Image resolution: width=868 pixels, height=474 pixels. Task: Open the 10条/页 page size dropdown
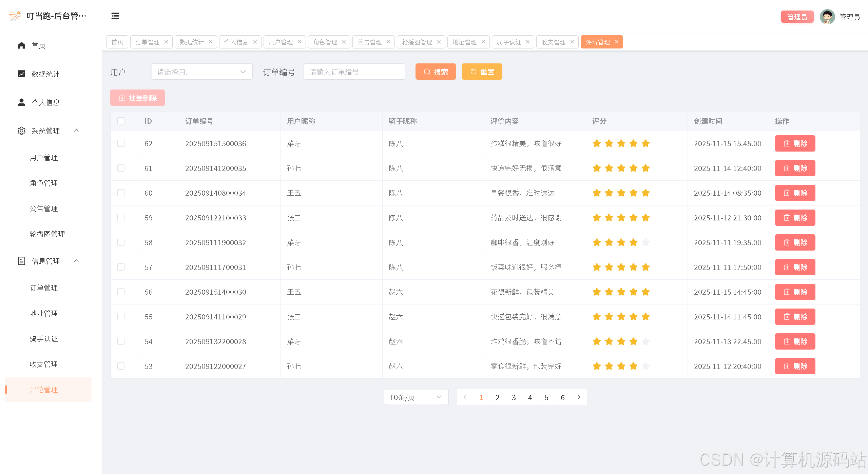[416, 397]
